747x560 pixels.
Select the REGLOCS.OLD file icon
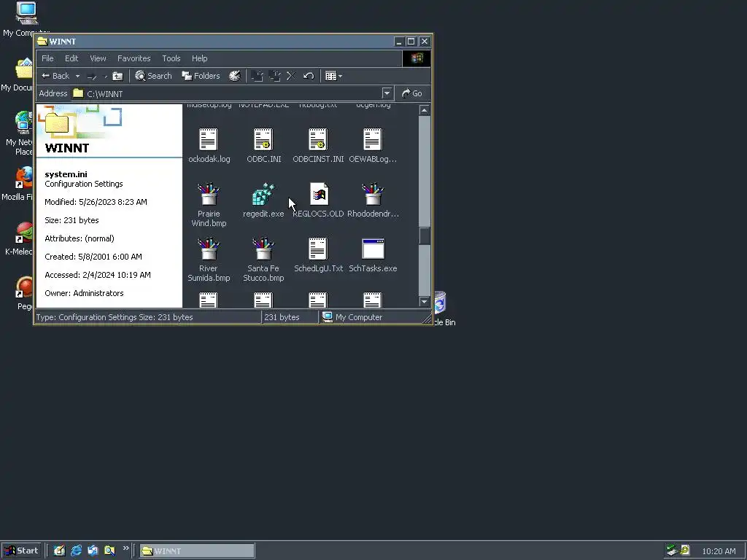319,194
